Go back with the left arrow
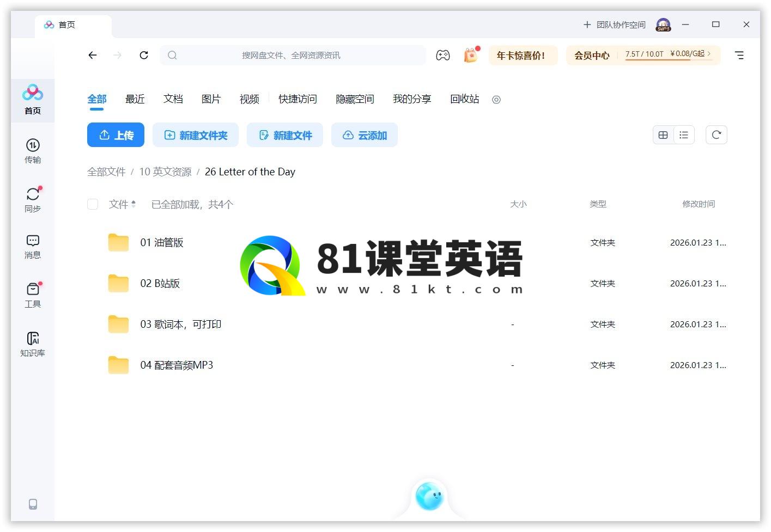771x532 pixels. click(x=93, y=55)
